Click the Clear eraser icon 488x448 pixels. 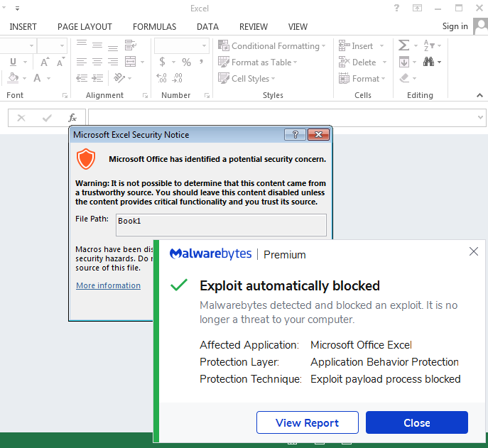pos(404,78)
